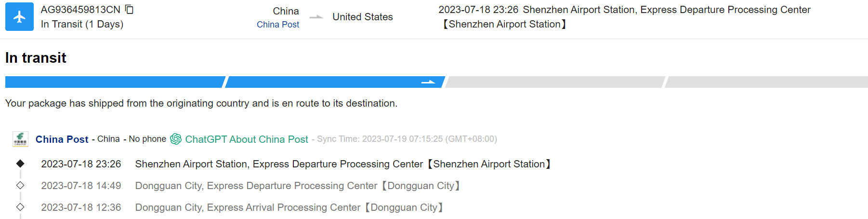
Task: Click the third gray progress bar segment
Action: pyautogui.click(x=555, y=82)
